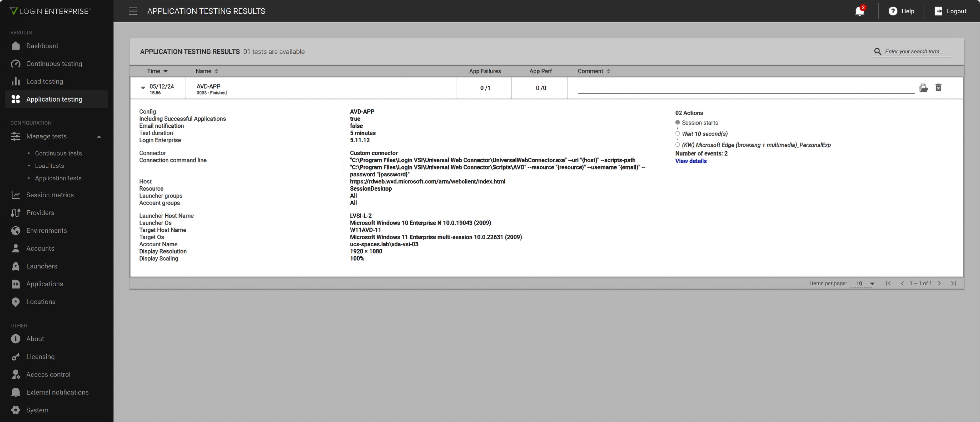Viewport: 980px width, 422px height.
Task: Click the Target Host Name W11AVD-11
Action: [365, 230]
